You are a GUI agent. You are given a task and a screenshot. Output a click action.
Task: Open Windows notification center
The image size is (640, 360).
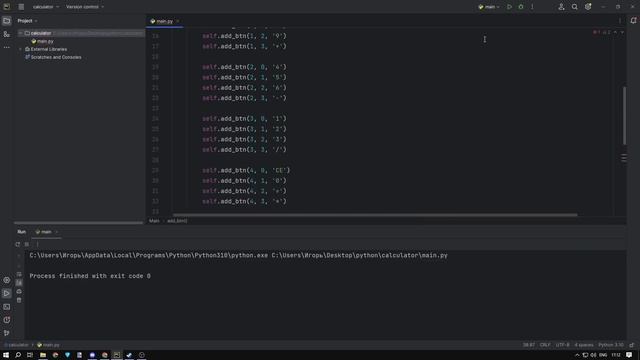pyautogui.click(x=629, y=355)
